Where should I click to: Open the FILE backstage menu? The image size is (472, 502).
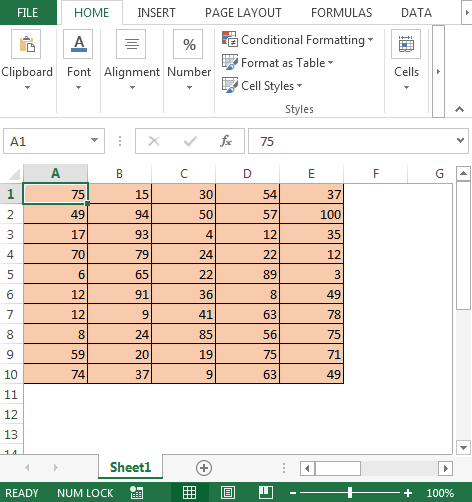point(28,13)
